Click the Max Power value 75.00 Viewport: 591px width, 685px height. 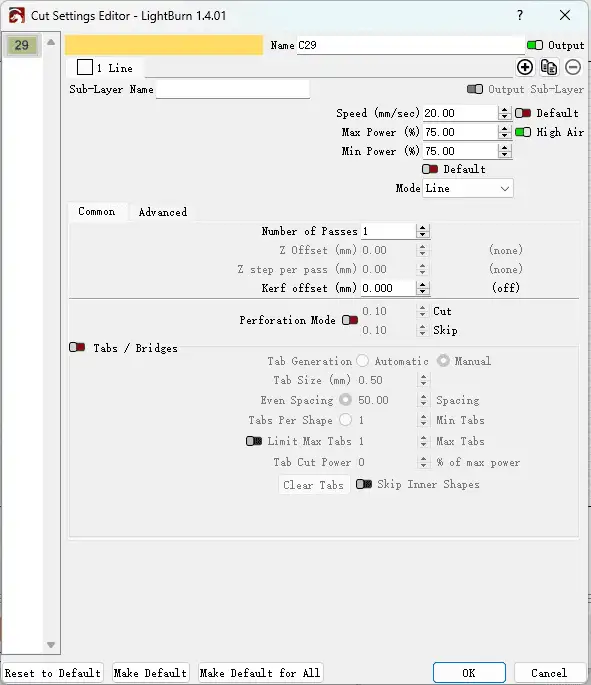tap(460, 132)
